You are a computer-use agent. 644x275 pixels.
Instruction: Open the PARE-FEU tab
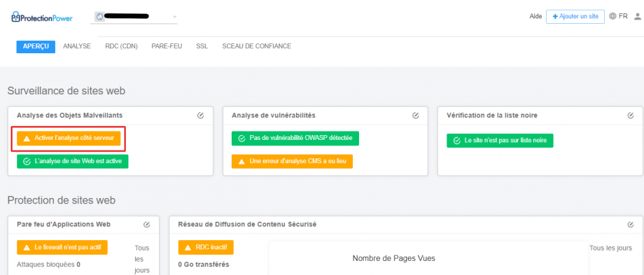tap(167, 46)
